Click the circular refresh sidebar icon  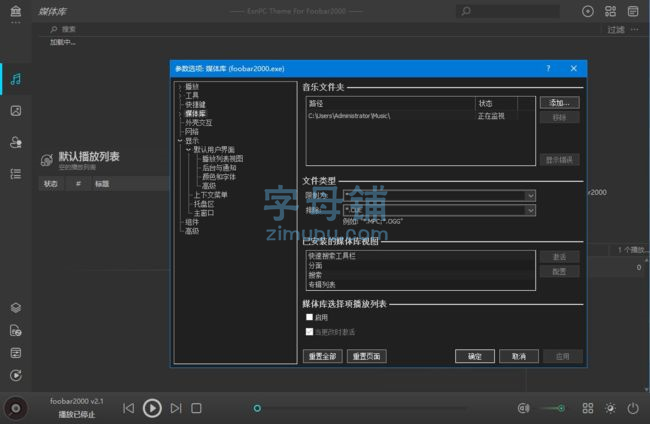click(x=16, y=376)
